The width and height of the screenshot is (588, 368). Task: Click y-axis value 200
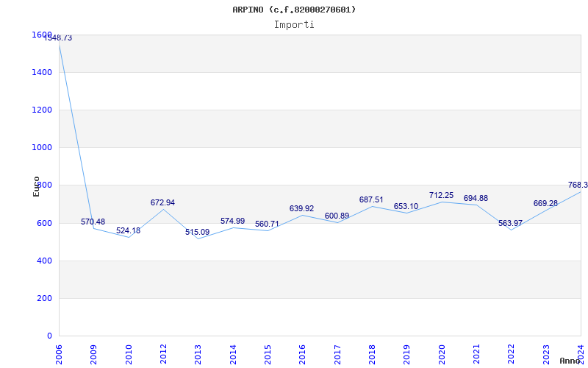[44, 298]
